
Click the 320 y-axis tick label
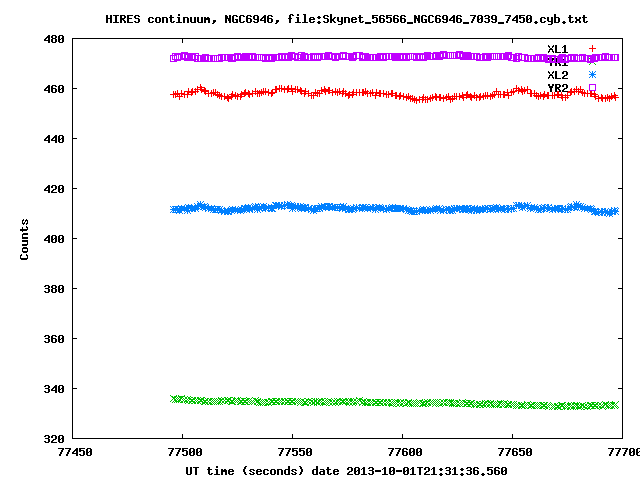(54, 439)
